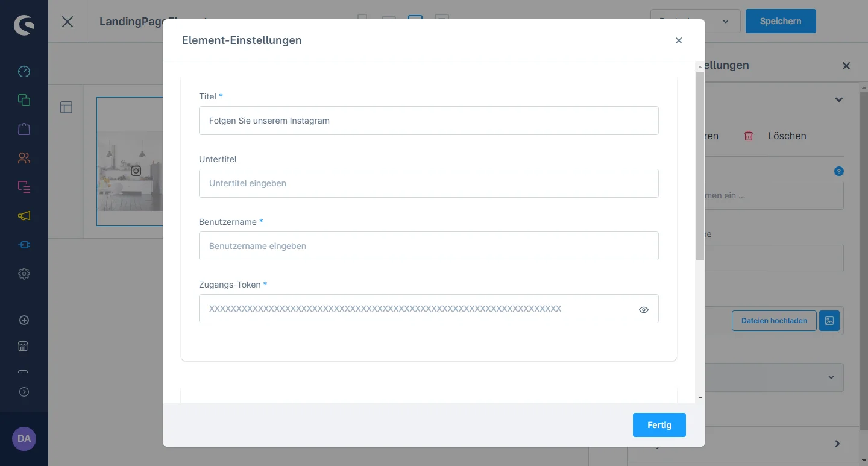Click the Titel input field
The height and width of the screenshot is (466, 868).
(428, 121)
